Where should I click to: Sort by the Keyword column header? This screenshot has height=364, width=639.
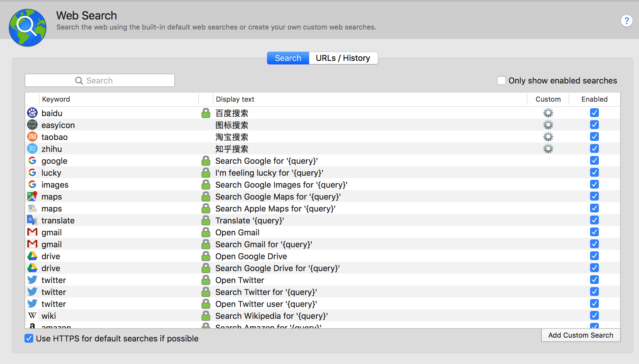coord(119,99)
